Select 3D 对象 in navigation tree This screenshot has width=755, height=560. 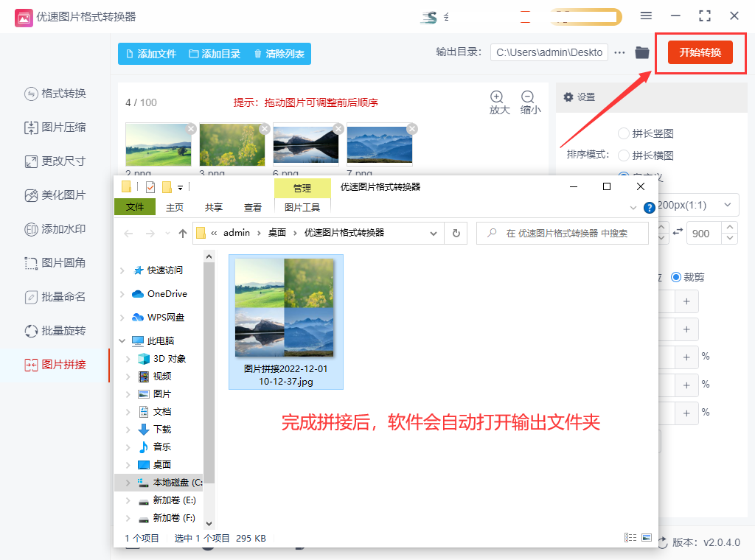point(161,359)
